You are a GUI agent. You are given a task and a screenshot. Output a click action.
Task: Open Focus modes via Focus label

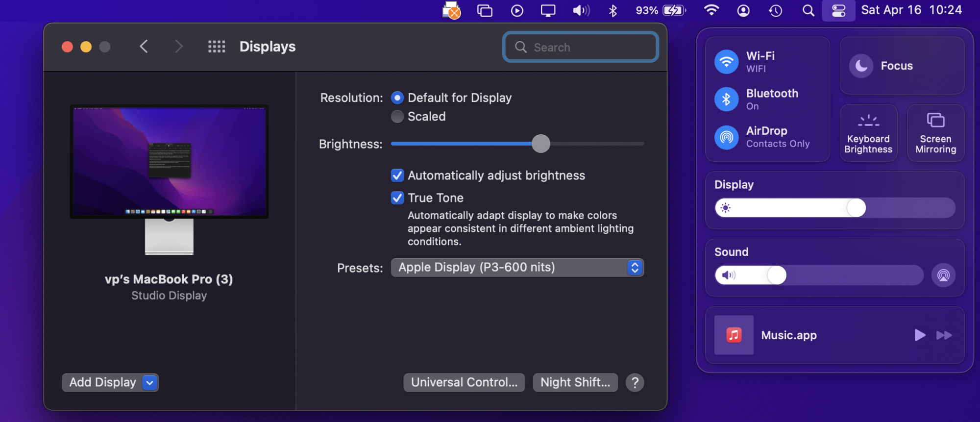(x=897, y=66)
